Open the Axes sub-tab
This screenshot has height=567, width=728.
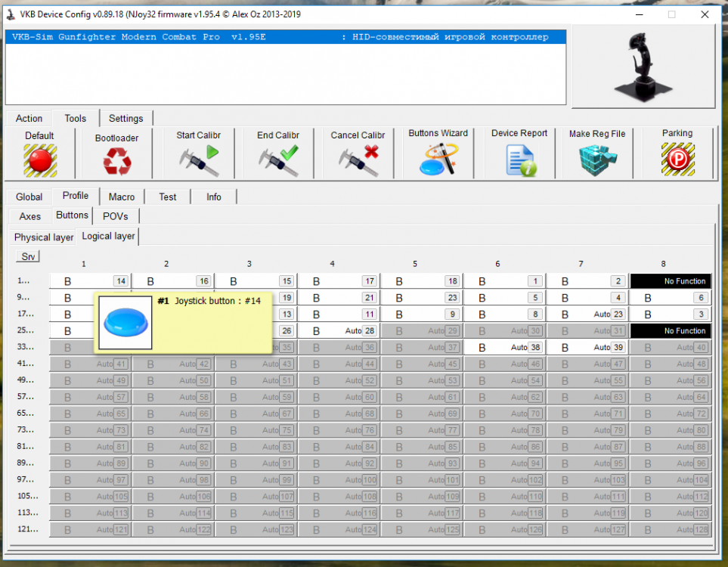(30, 216)
